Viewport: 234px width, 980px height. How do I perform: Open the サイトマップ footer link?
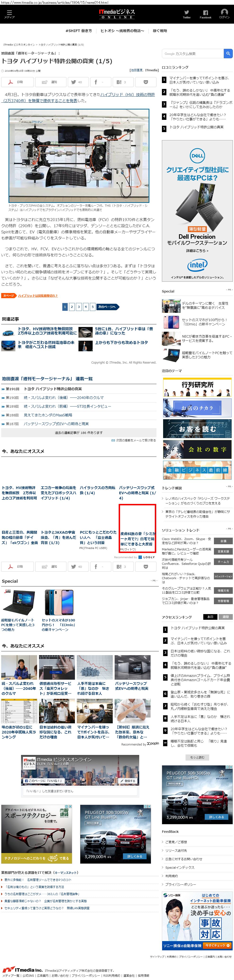click(157, 956)
